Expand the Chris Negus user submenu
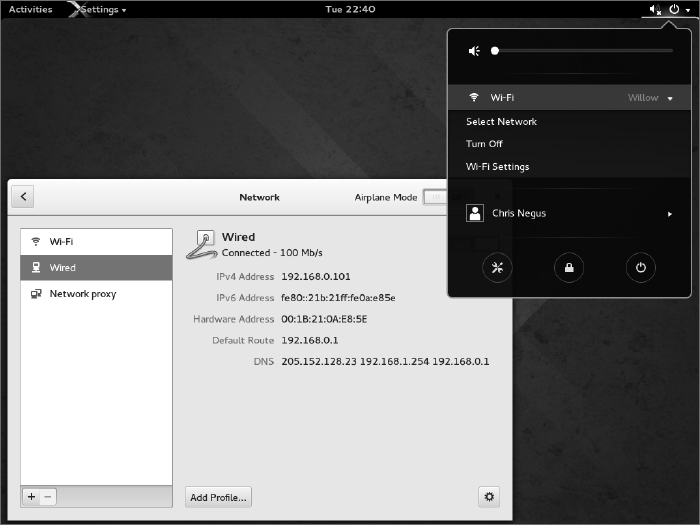 coord(670,213)
